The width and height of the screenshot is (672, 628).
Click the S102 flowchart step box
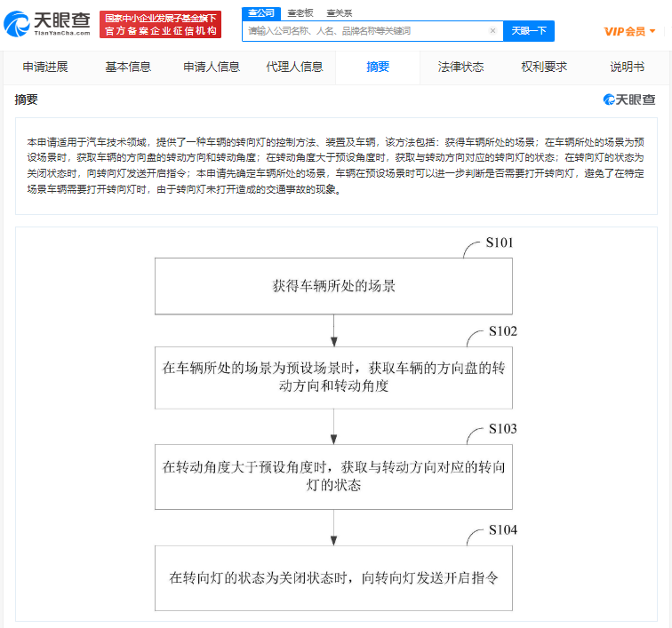point(333,378)
